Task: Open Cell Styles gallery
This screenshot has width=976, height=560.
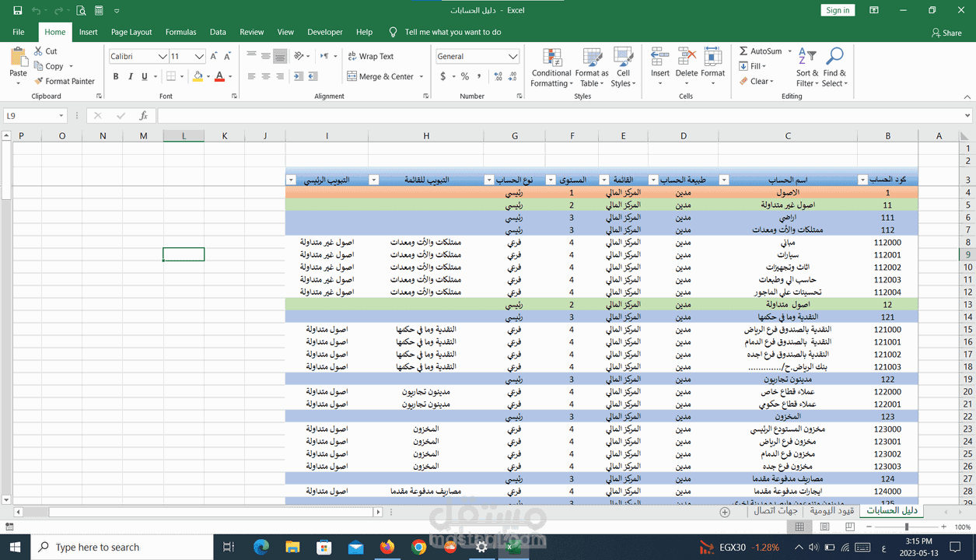Action: click(x=623, y=68)
